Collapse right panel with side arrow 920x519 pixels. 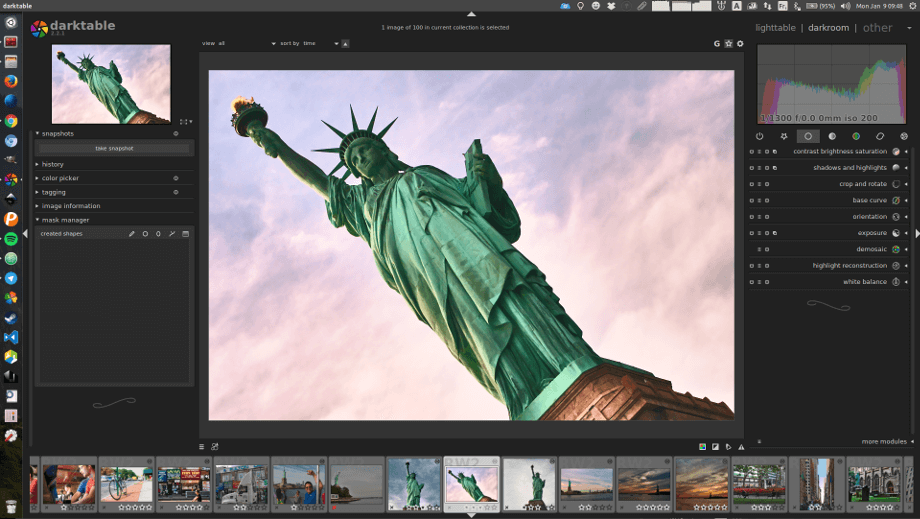tap(917, 233)
